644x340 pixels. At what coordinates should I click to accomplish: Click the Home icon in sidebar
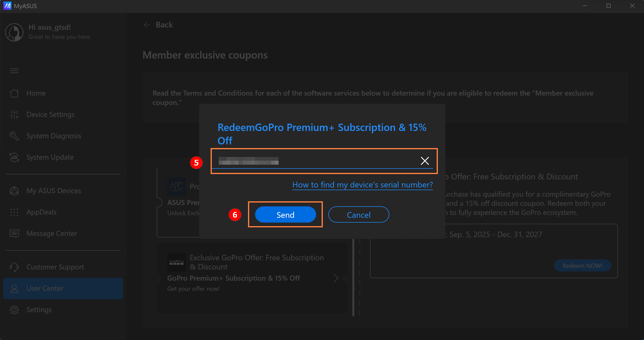14,93
